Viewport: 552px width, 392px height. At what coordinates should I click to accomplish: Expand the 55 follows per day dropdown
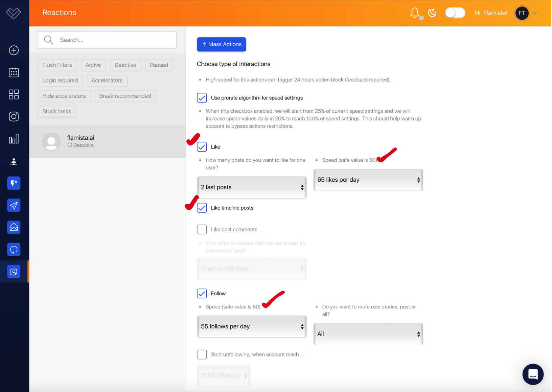[252, 326]
